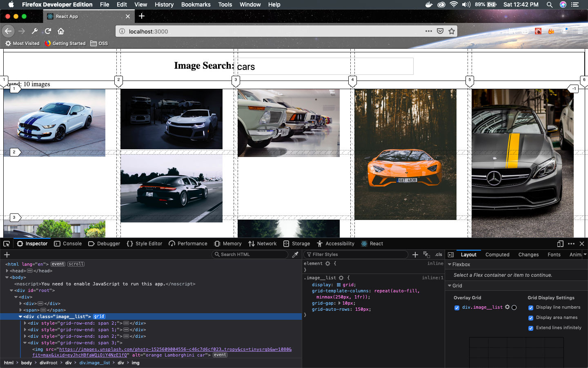Switch to the Debugger tab
This screenshot has width=588, height=368.
104,244
